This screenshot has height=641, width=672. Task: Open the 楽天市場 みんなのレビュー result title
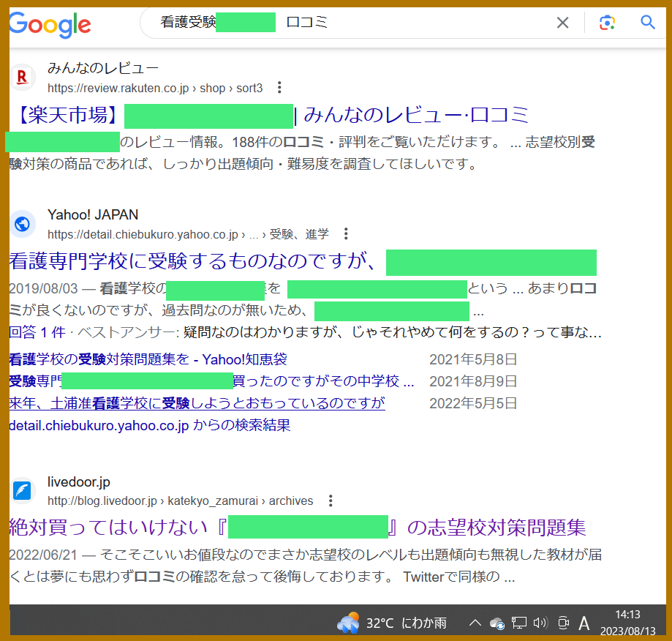pos(273,116)
